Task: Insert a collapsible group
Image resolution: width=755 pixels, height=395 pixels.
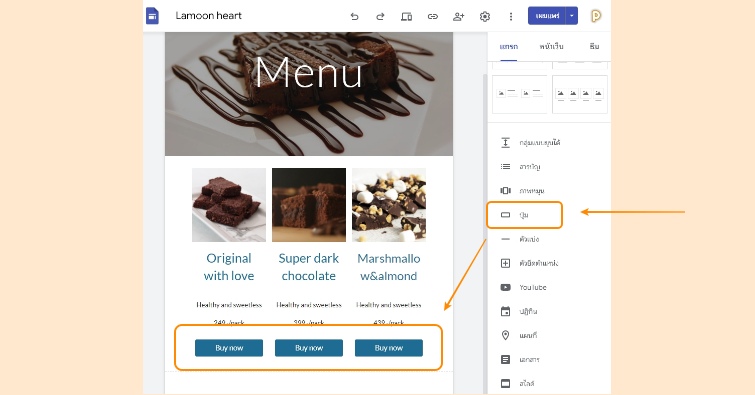Action: (530, 143)
